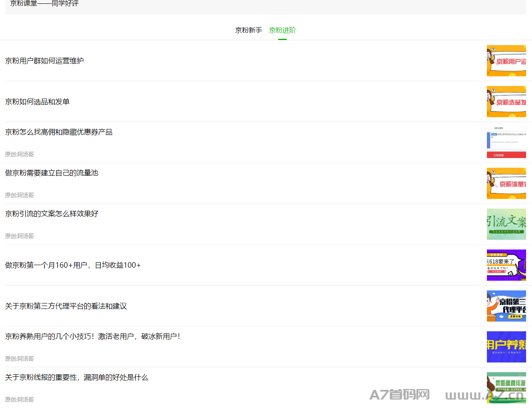
Task: Open the 京粉课堂——同学好评 header link
Action: click(x=44, y=3)
